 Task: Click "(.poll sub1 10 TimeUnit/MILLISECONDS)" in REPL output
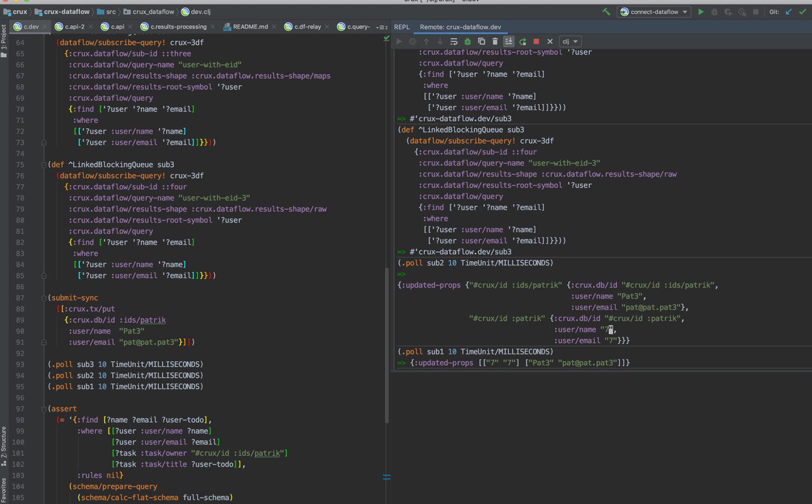(475, 351)
